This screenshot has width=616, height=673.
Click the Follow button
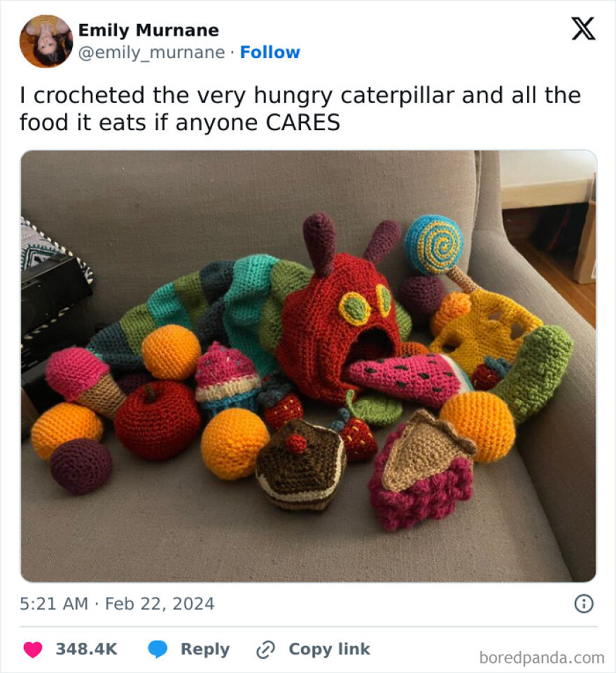pyautogui.click(x=269, y=52)
